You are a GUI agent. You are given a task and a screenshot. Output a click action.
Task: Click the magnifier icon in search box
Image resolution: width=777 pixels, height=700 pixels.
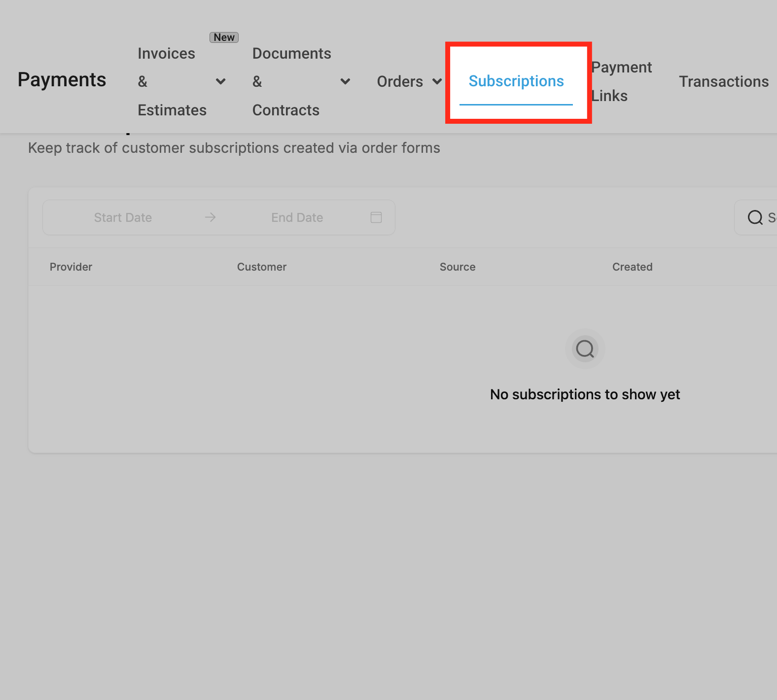point(755,217)
